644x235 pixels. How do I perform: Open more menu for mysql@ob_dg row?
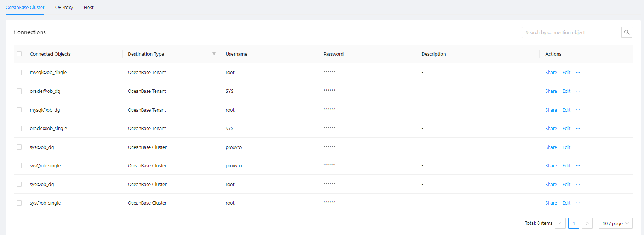(578, 110)
